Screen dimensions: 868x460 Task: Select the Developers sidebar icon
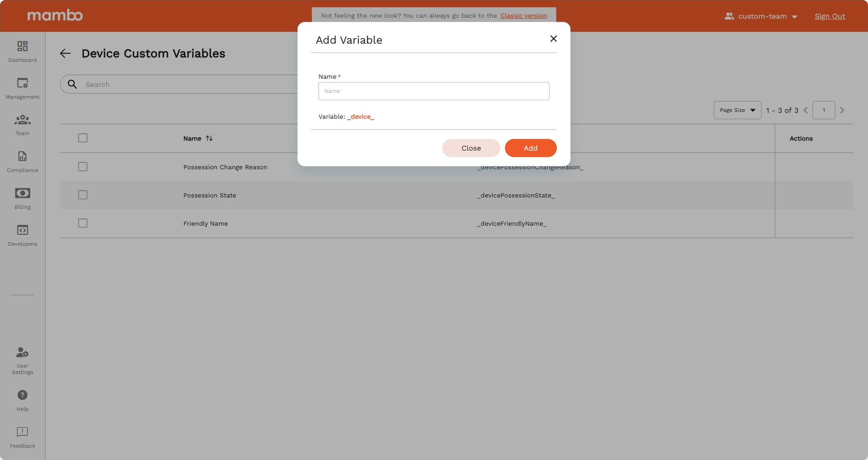(x=22, y=235)
